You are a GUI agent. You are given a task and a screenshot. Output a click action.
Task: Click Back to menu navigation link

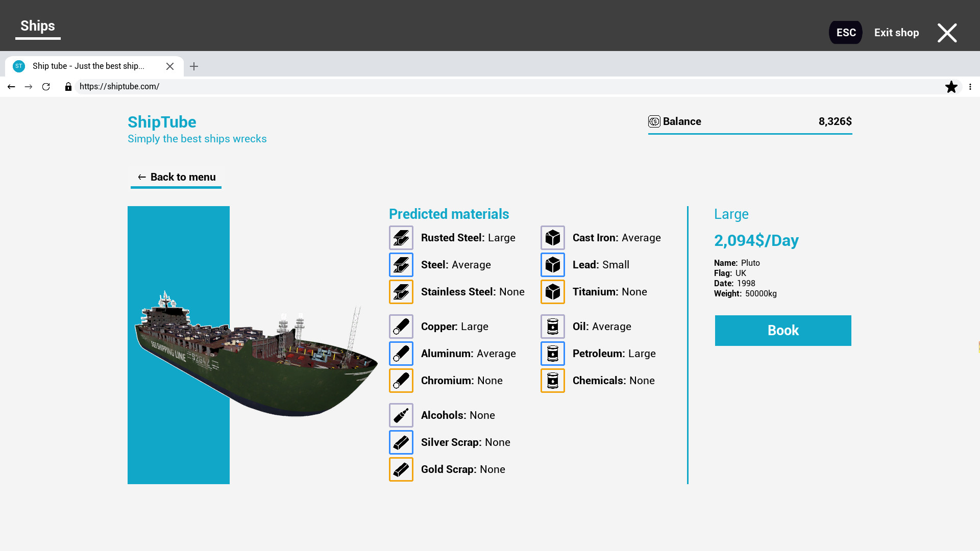point(176,177)
